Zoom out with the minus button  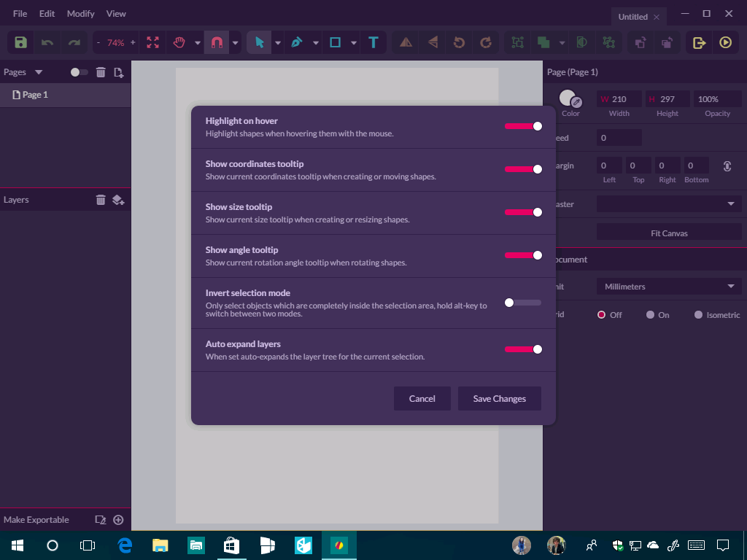click(98, 42)
